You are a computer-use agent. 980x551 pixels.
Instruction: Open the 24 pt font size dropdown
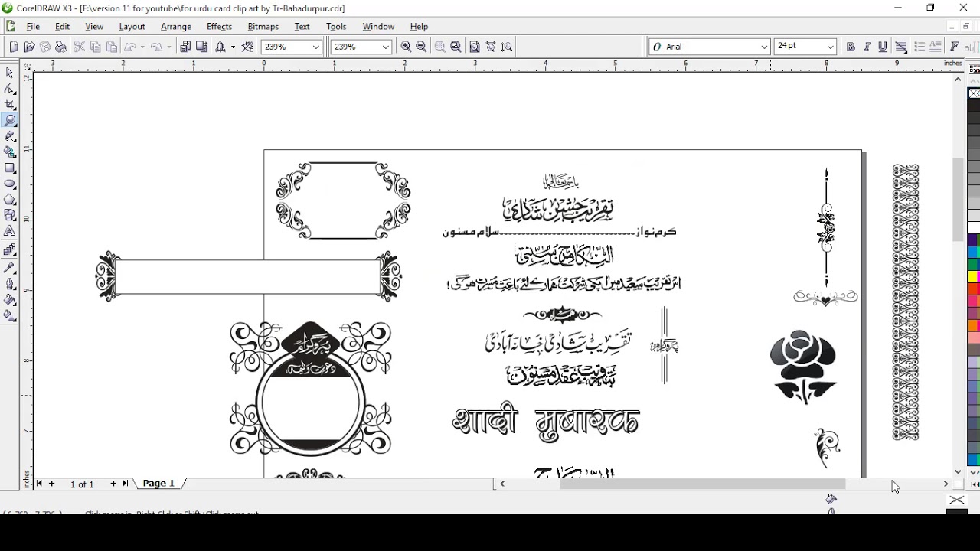click(x=830, y=47)
